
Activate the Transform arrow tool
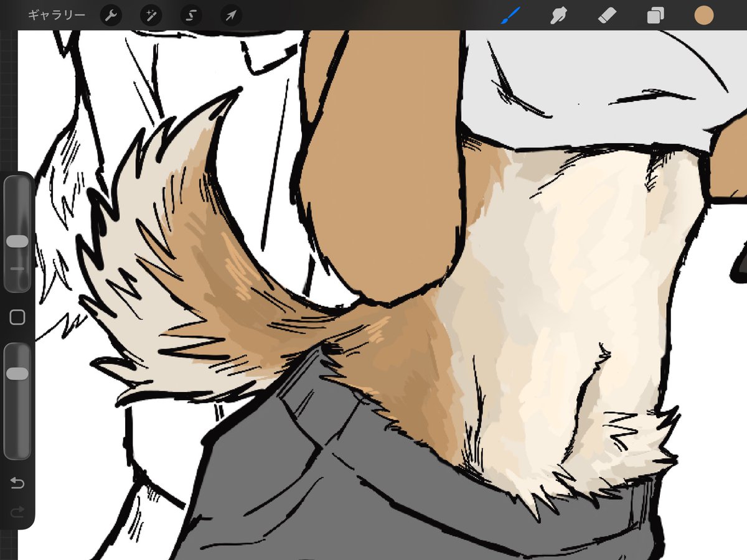232,16
